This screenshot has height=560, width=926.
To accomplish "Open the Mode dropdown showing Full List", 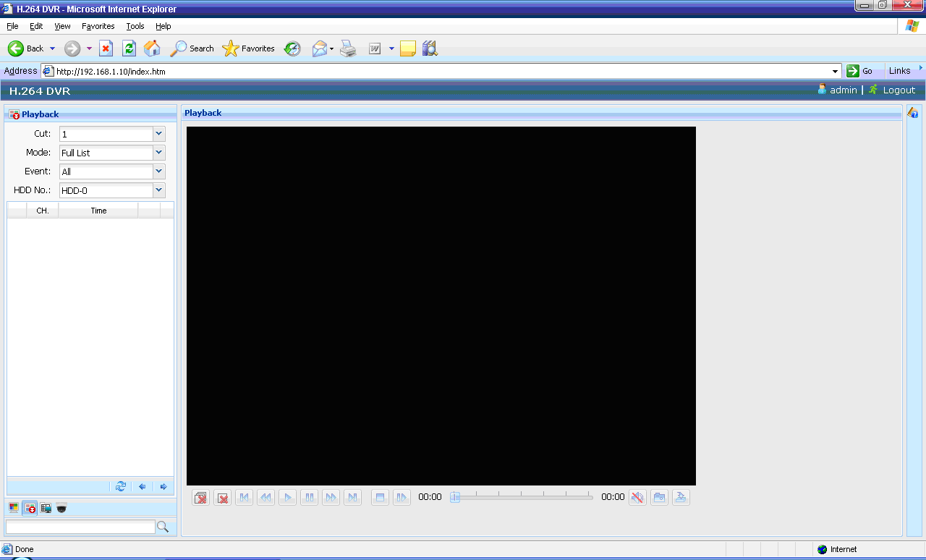I will (159, 153).
